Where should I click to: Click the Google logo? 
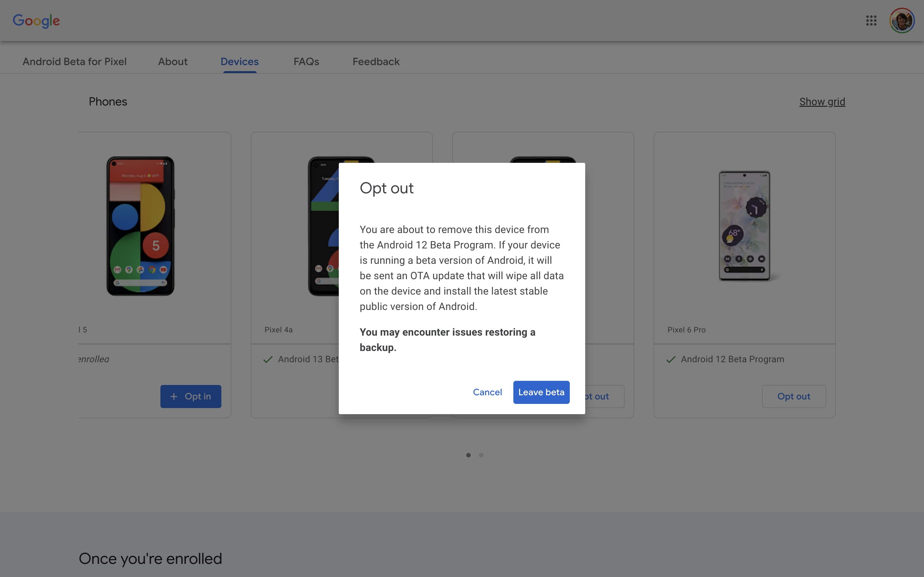click(x=36, y=21)
